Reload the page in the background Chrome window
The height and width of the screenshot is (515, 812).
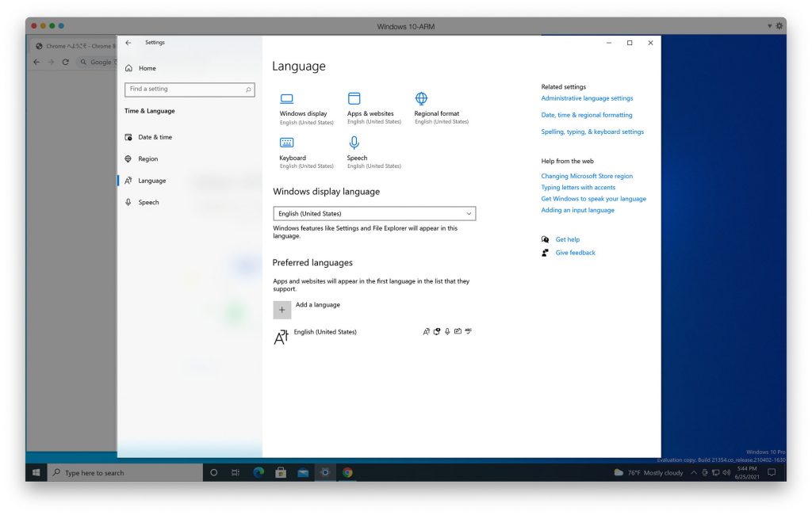tap(65, 62)
